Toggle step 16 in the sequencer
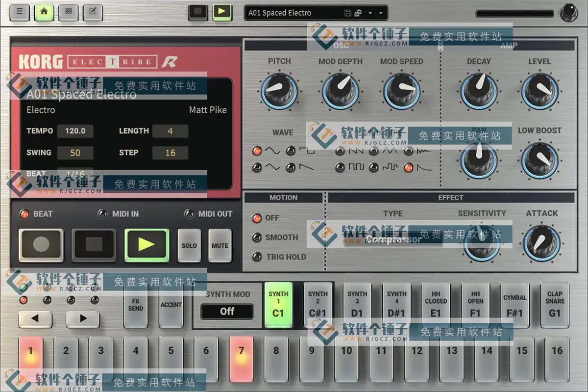The image size is (588, 392). (x=557, y=359)
